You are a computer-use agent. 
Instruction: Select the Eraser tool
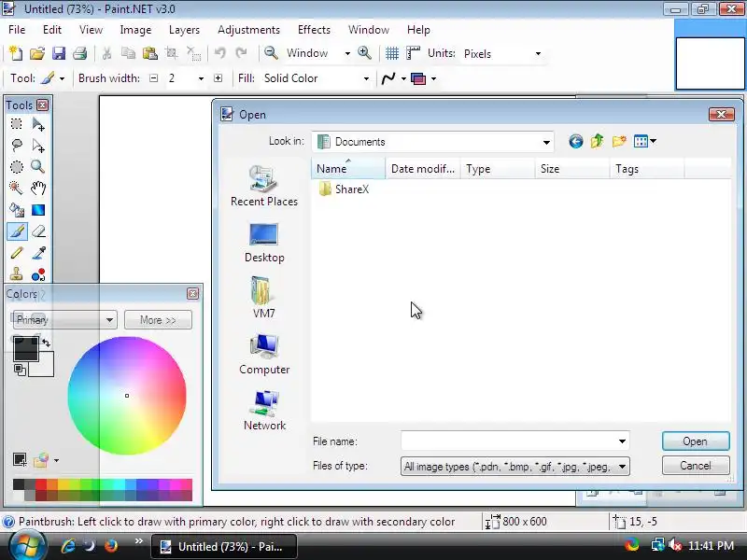point(38,231)
